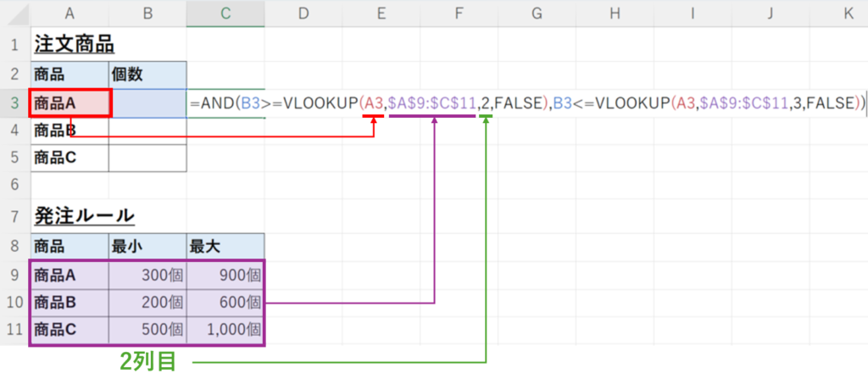
Task: Select column E header
Action: tap(381, 14)
